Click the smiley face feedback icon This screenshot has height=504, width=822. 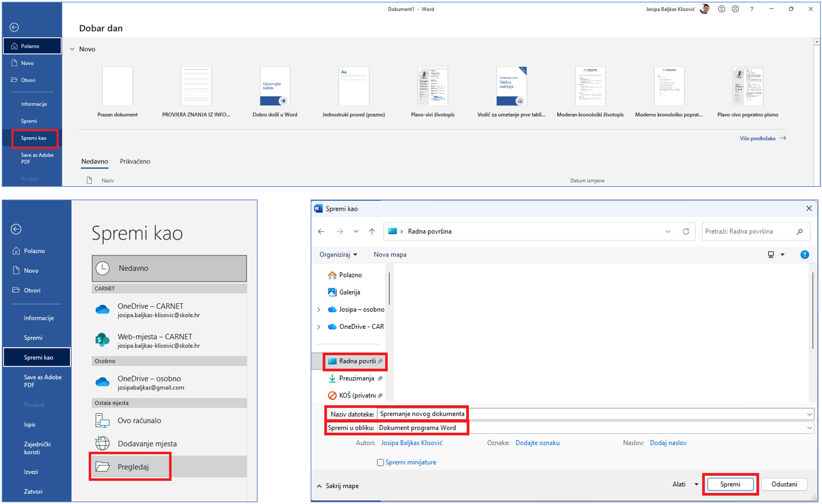click(721, 9)
